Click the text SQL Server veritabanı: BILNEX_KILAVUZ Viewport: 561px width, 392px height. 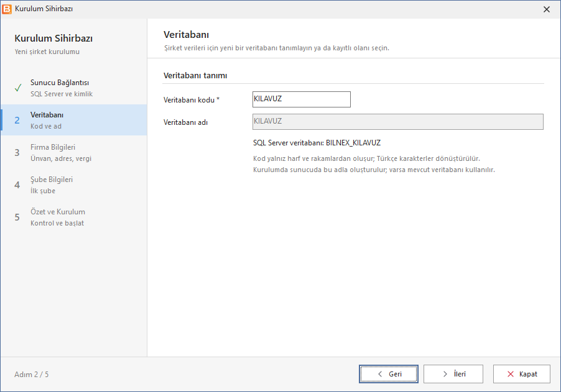(317, 143)
